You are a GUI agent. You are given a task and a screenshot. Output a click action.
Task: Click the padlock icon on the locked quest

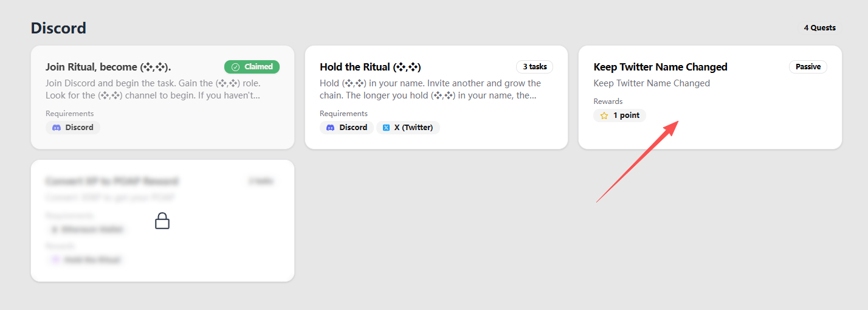[162, 221]
